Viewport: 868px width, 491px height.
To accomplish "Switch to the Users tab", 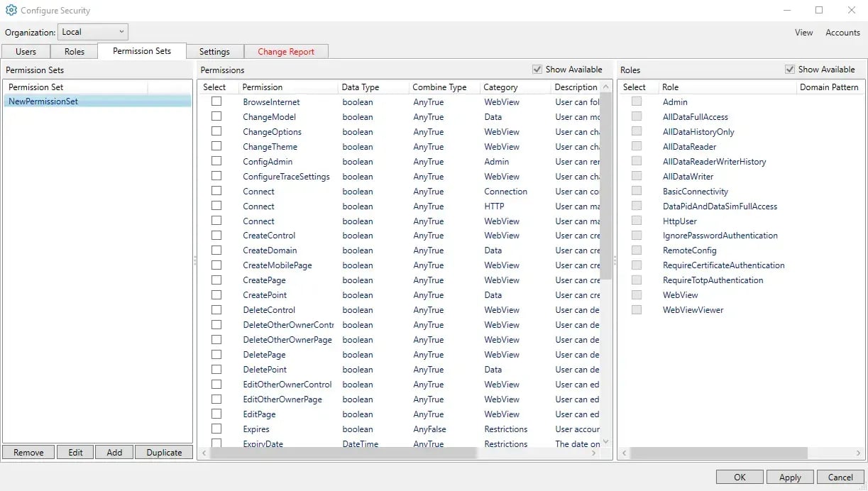I will click(x=26, y=51).
